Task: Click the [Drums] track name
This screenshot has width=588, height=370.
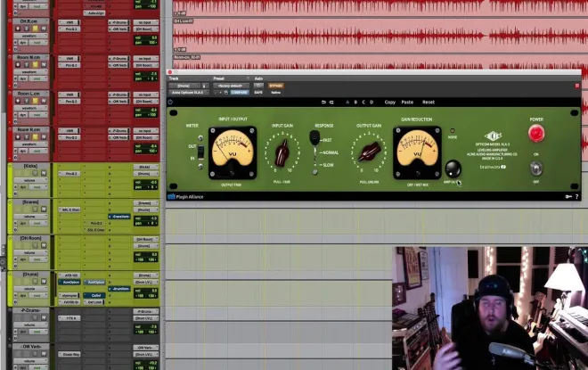Action: tap(30, 275)
